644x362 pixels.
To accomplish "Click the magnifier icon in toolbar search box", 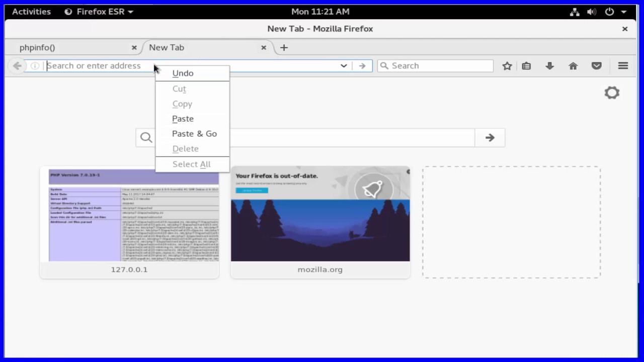I will pos(384,66).
